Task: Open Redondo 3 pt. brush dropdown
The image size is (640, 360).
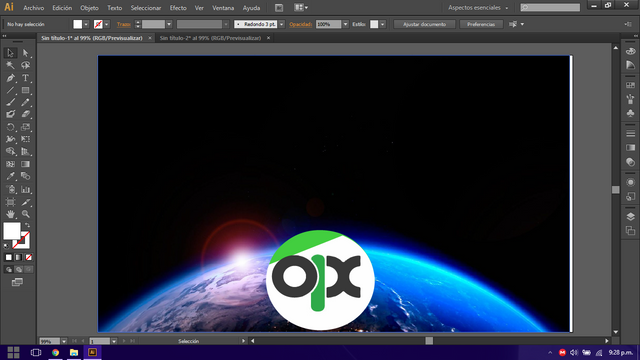Action: point(282,24)
